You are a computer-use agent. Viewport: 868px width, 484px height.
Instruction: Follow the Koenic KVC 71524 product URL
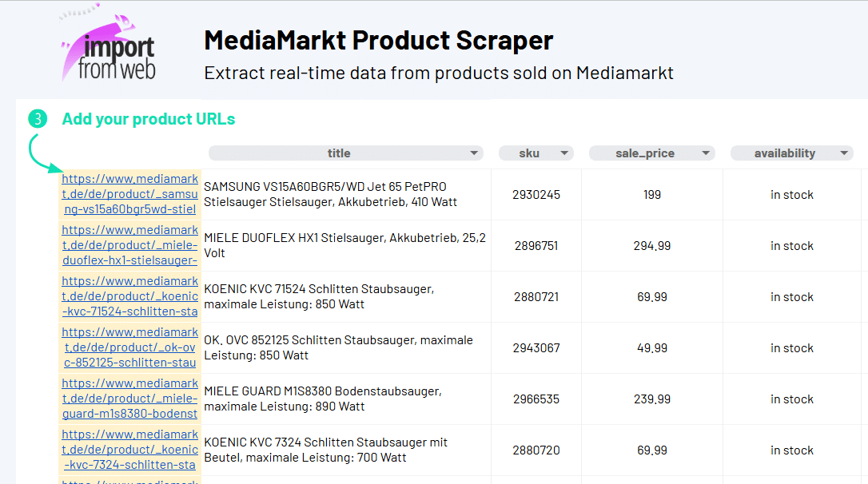tap(129, 297)
